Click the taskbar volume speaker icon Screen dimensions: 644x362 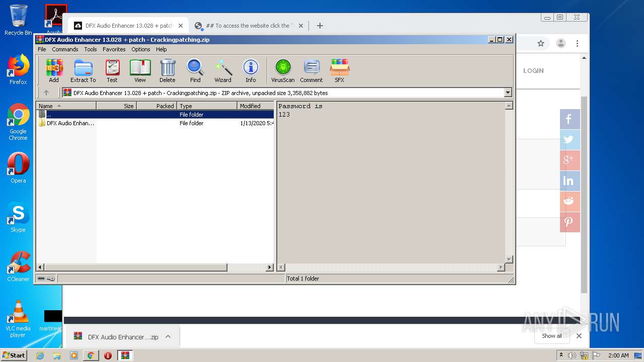pyautogui.click(x=572, y=355)
